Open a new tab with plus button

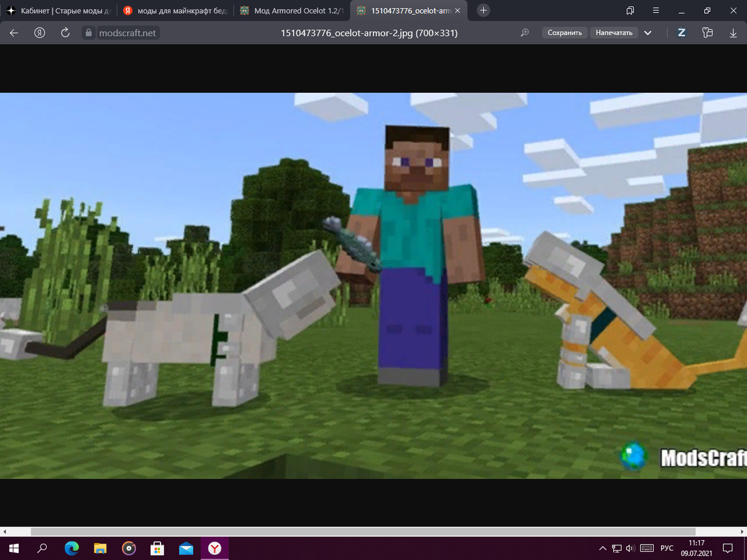click(x=484, y=11)
